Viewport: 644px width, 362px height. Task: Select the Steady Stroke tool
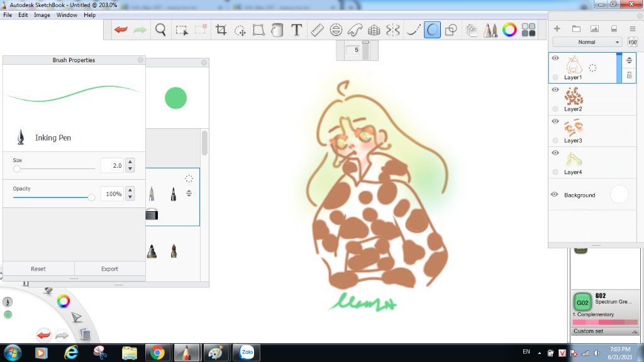(413, 30)
